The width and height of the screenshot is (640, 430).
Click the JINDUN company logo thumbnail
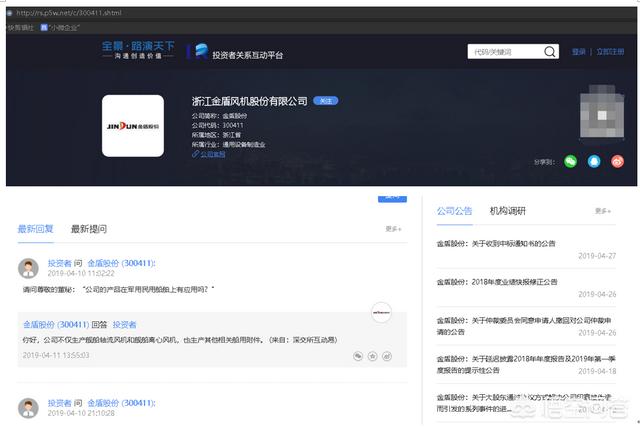click(x=133, y=126)
